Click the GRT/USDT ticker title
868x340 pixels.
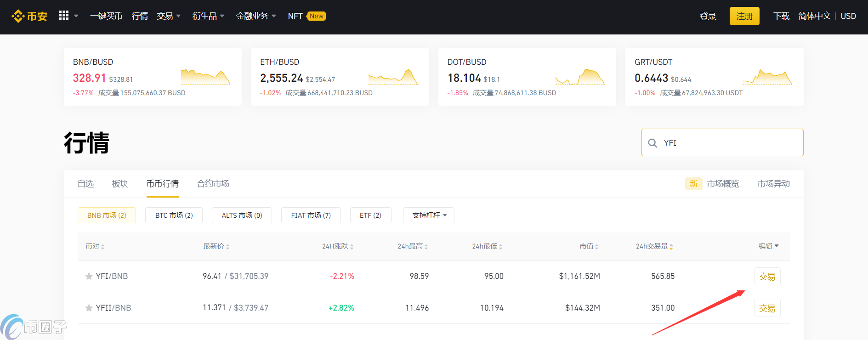click(x=653, y=62)
